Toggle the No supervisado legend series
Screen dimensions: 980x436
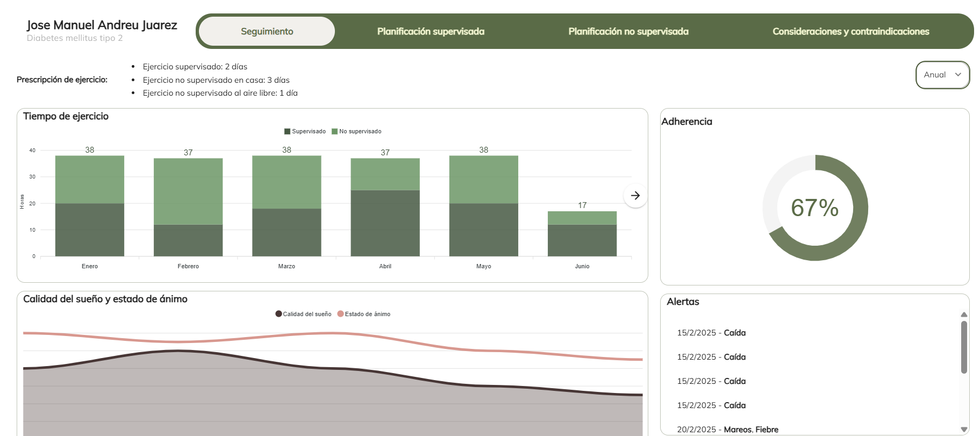[356, 131]
